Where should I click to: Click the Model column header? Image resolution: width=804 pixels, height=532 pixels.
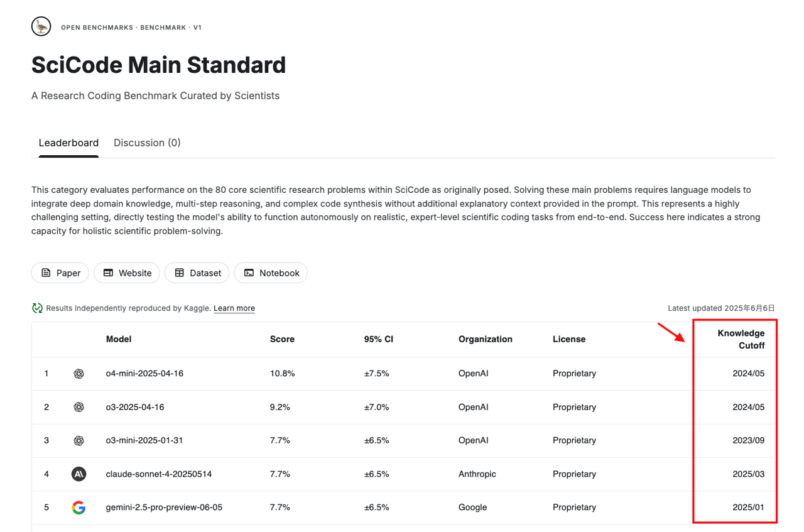(119, 339)
